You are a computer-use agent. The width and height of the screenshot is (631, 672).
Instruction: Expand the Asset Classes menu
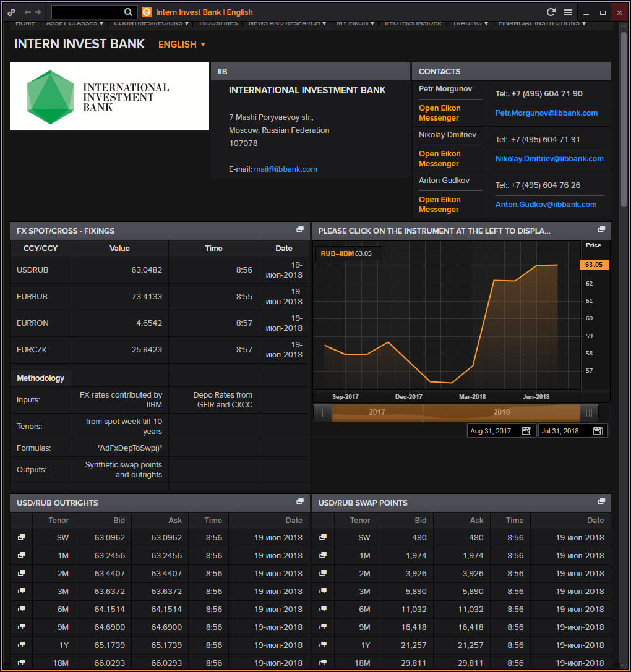[75, 23]
